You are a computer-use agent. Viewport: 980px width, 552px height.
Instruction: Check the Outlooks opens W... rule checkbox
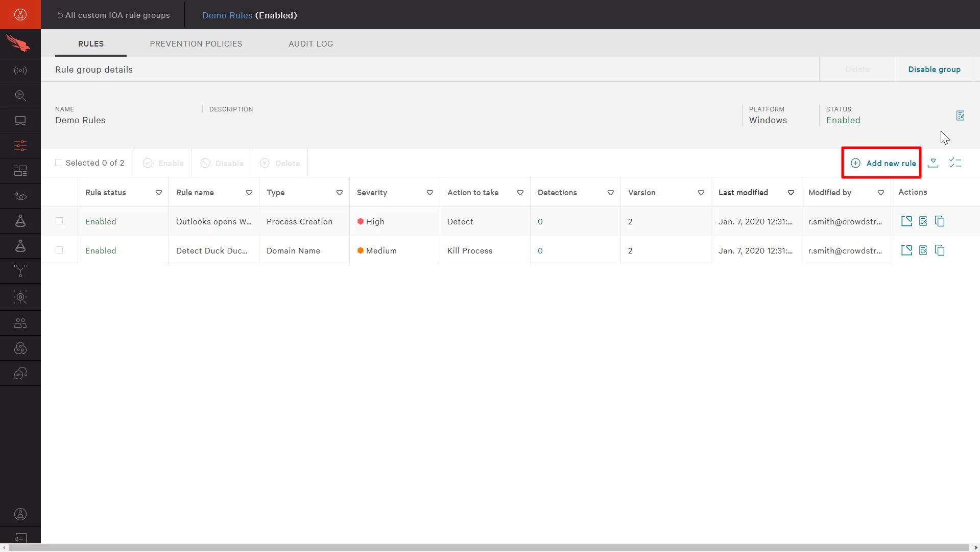click(59, 221)
